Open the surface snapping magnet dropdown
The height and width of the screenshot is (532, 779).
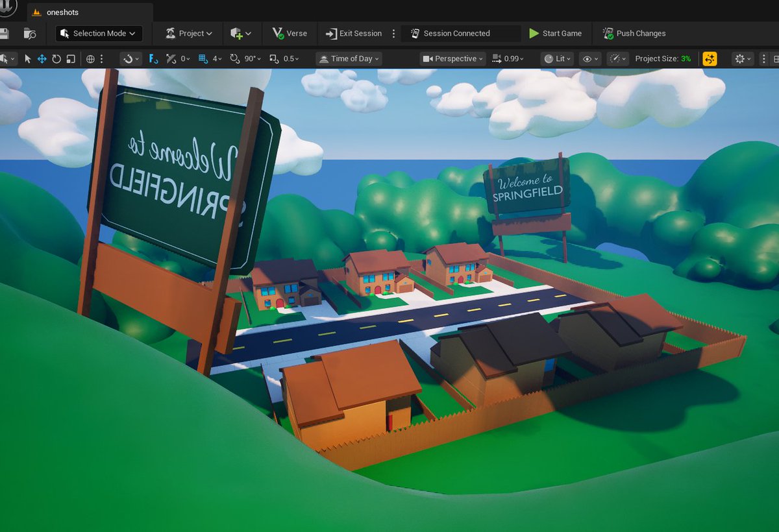[x=130, y=58]
